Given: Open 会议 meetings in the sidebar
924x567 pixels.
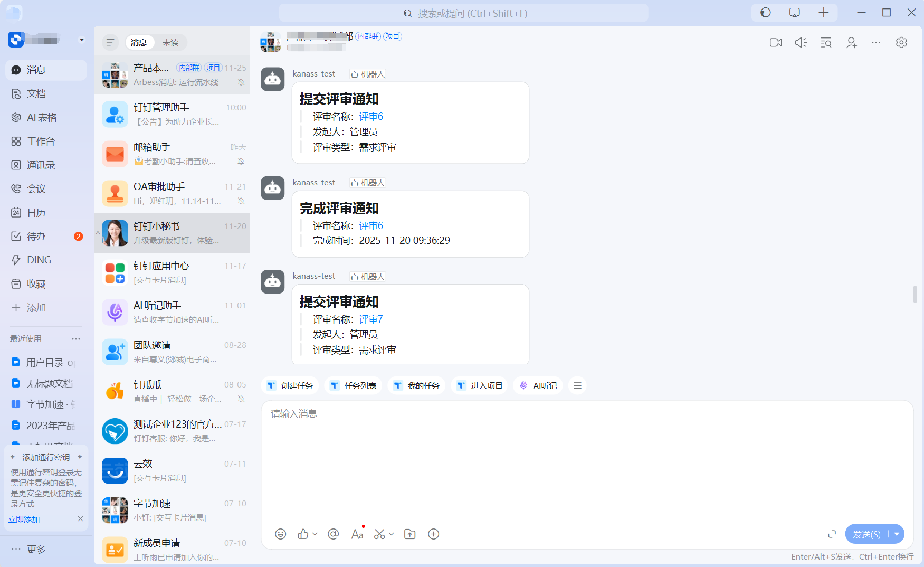Looking at the screenshot, I should 46,188.
